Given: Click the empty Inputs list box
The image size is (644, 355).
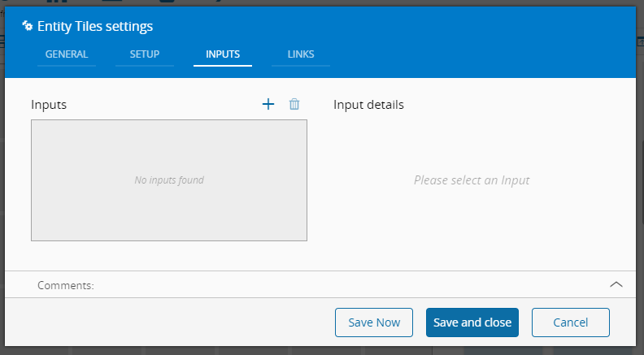Looking at the screenshot, I should click(x=169, y=180).
